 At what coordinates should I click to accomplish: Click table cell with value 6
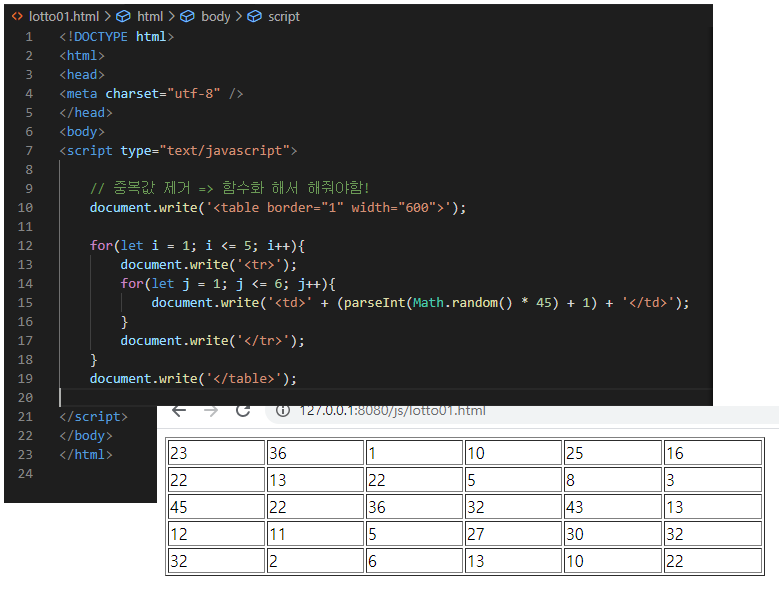coord(414,560)
